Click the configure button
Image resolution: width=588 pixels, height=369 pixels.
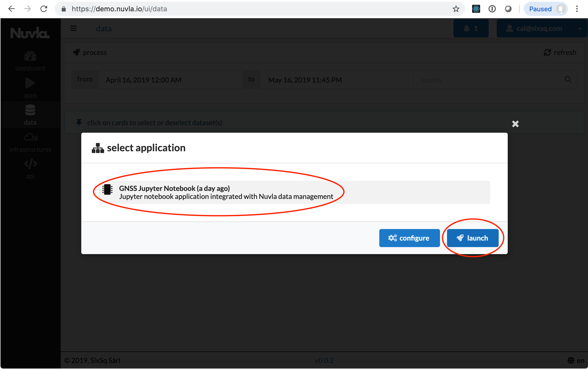(409, 238)
